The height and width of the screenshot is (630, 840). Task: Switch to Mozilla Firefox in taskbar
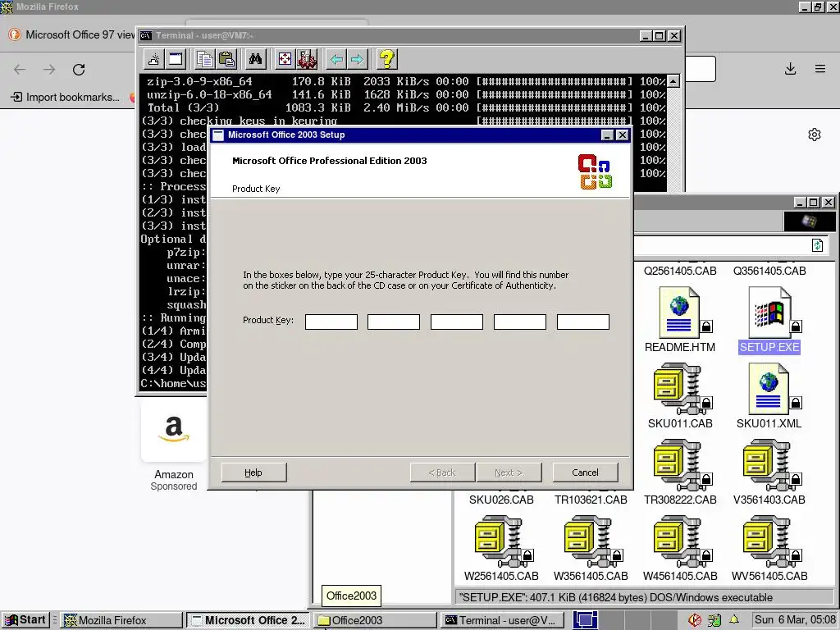(121, 620)
